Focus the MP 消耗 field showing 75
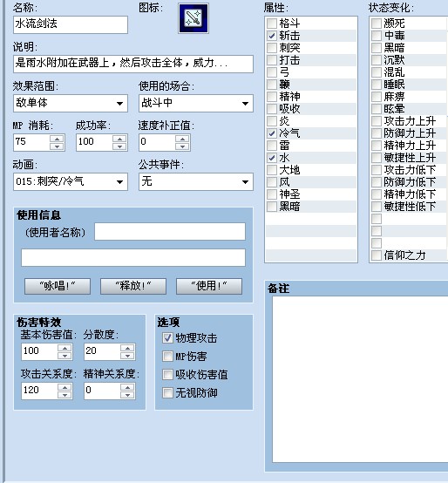Image resolution: width=448 pixels, height=483 pixels. [x=31, y=142]
